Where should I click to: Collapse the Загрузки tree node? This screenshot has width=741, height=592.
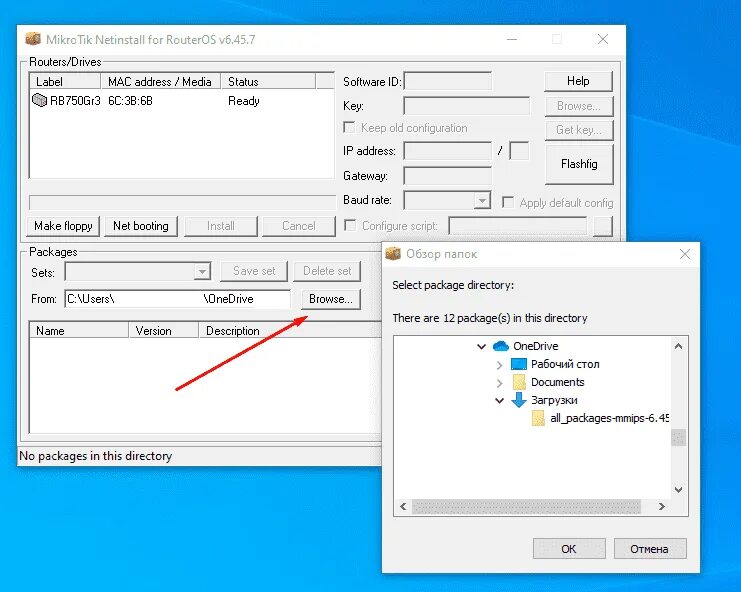500,401
